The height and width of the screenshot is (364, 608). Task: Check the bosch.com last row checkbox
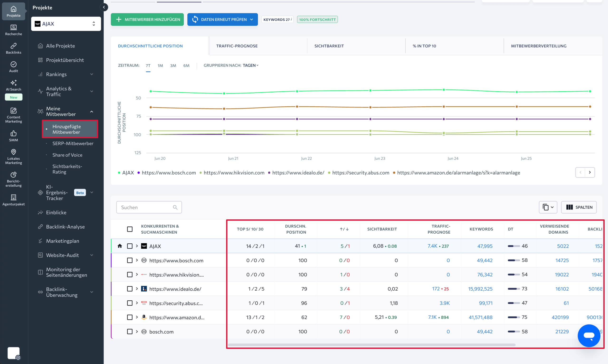tap(130, 331)
